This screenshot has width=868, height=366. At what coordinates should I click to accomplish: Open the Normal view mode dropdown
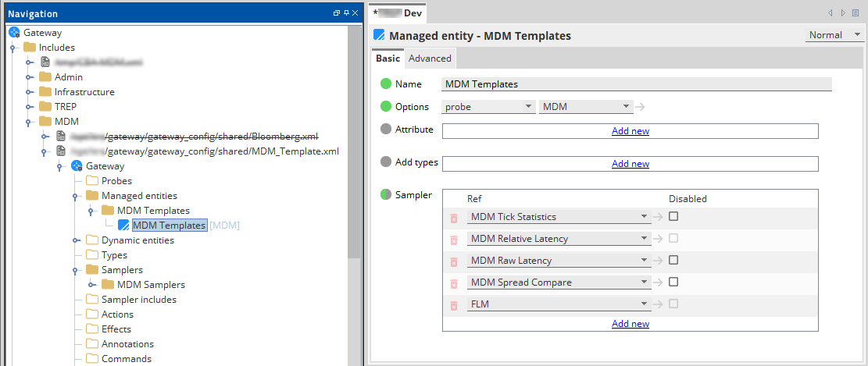click(x=834, y=35)
